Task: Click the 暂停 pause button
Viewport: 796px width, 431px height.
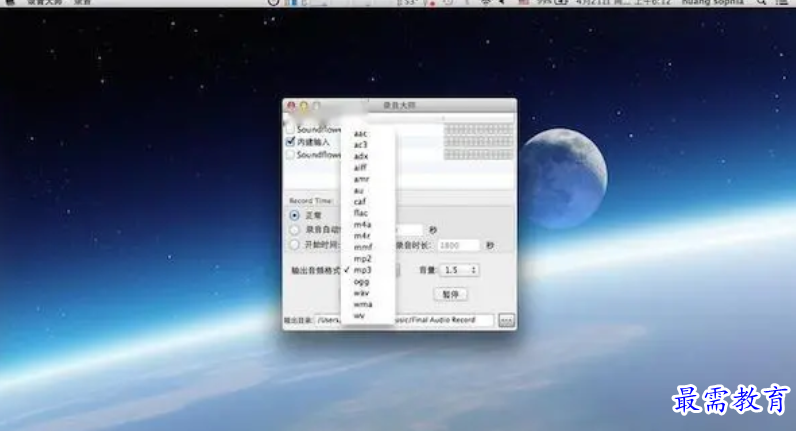Action: click(x=451, y=294)
